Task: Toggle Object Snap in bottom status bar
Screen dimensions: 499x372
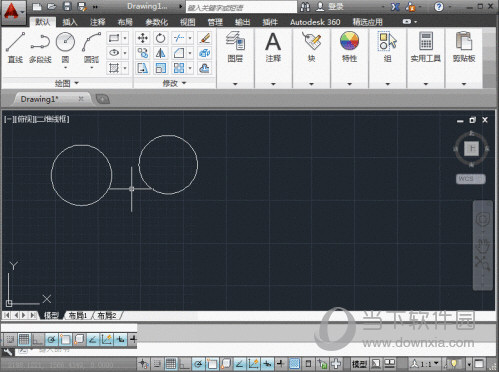Action: 212,364
